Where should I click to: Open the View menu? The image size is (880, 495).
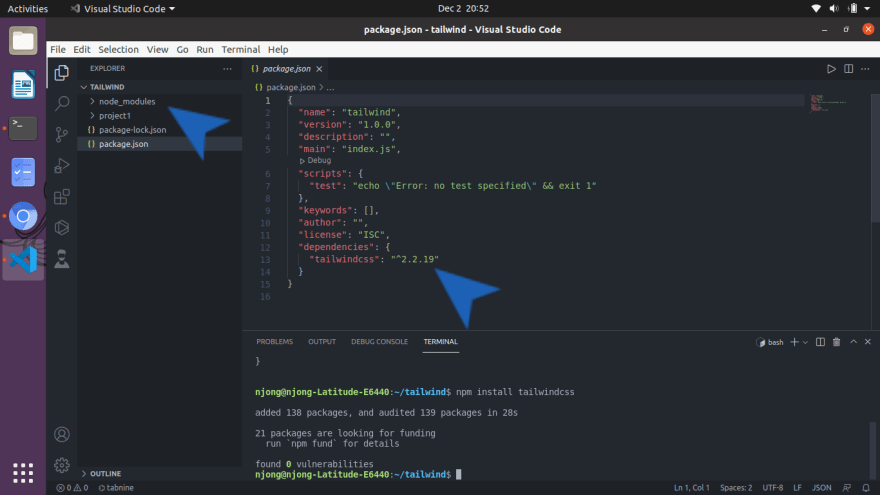(158, 49)
